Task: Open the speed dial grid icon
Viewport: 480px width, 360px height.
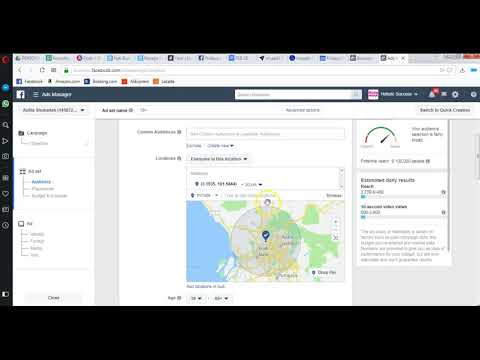Action: 53,70
